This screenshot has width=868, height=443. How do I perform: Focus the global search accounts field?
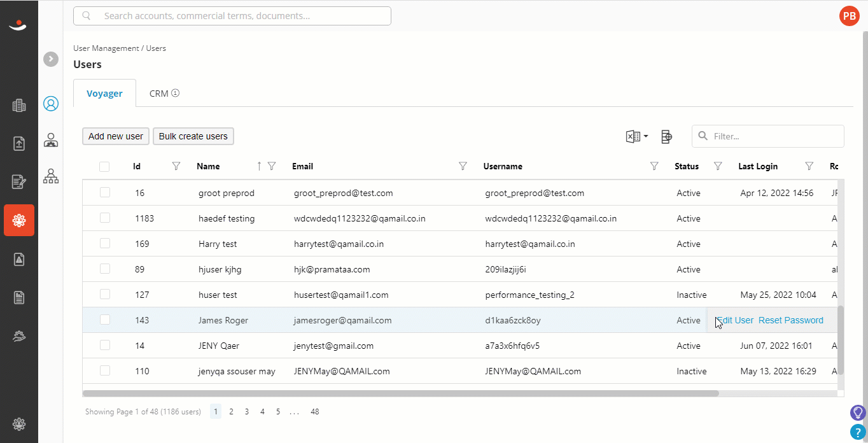click(232, 16)
